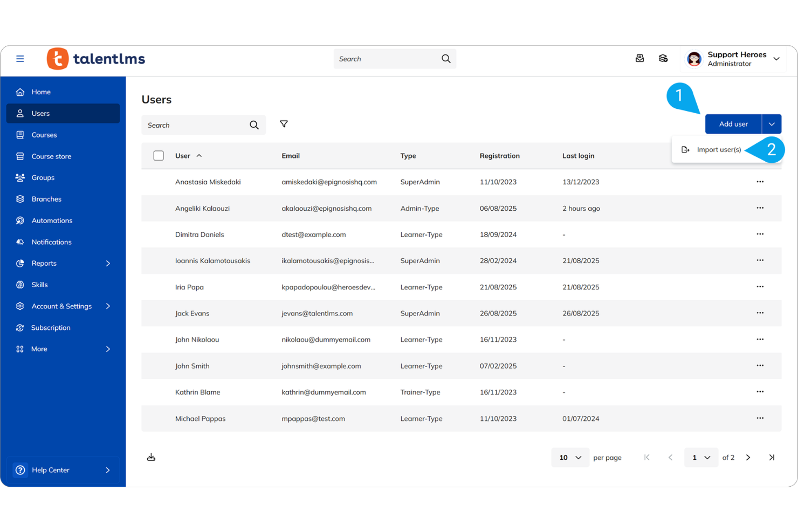Screen dimensions: 798x532
Task: Open the Courses section in the sidebar
Action: pyautogui.click(x=43, y=135)
